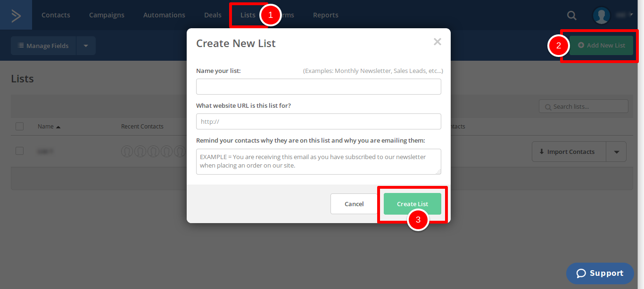This screenshot has height=289, width=644.
Task: Open the Campaigns menu
Action: click(107, 15)
